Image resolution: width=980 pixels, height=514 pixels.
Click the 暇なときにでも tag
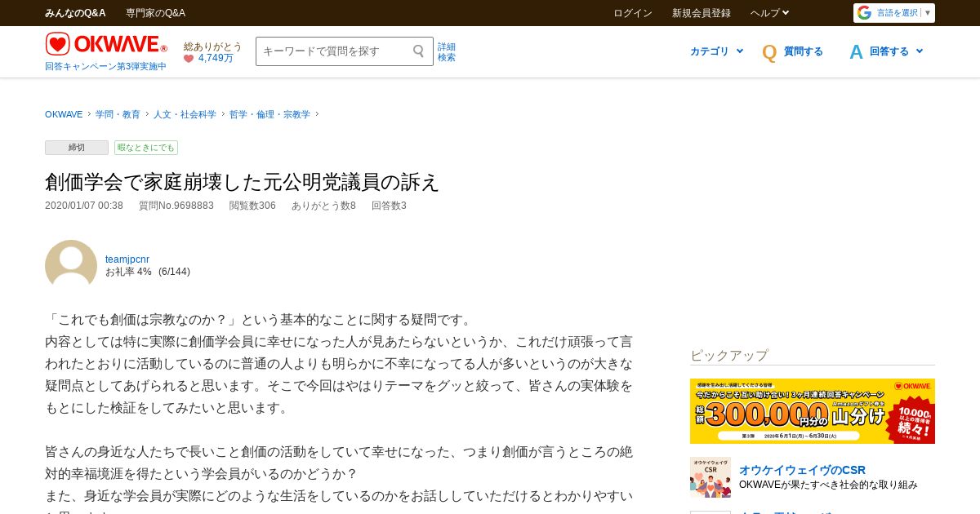pyautogui.click(x=146, y=148)
